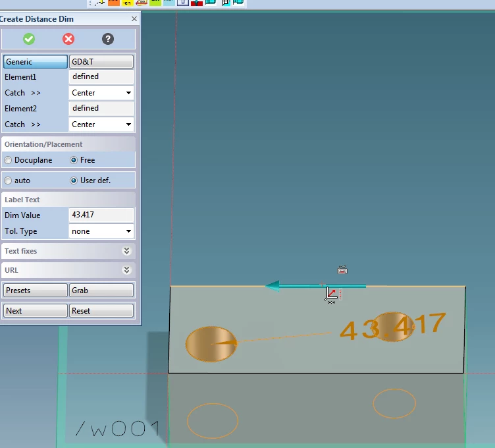
Task: Click the lower right hole outline on front face
Action: (394, 403)
